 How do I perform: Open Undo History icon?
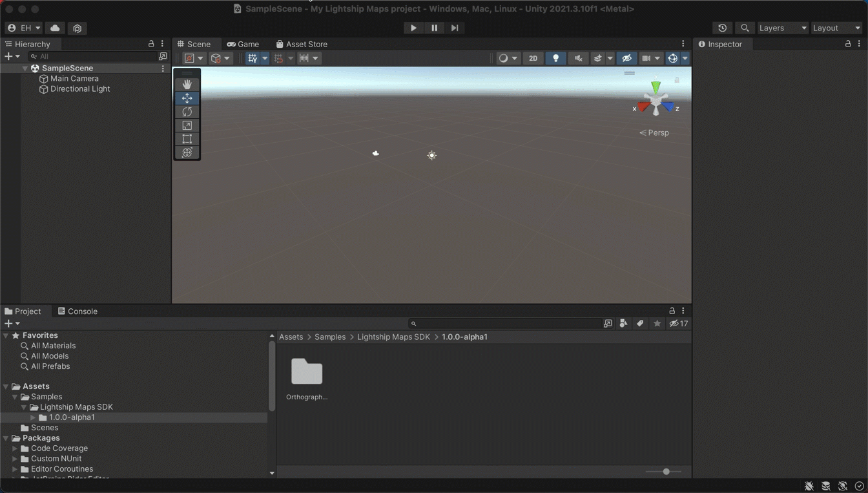point(722,28)
